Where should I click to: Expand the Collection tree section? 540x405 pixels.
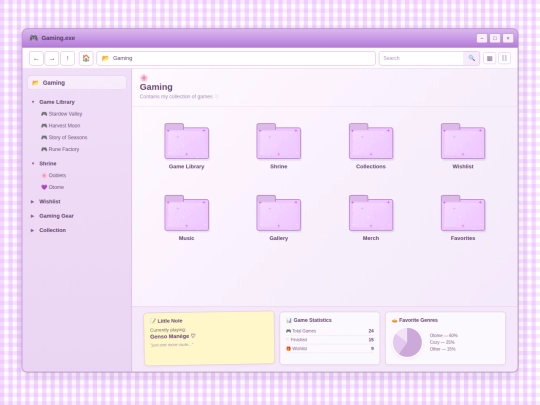coord(32,230)
